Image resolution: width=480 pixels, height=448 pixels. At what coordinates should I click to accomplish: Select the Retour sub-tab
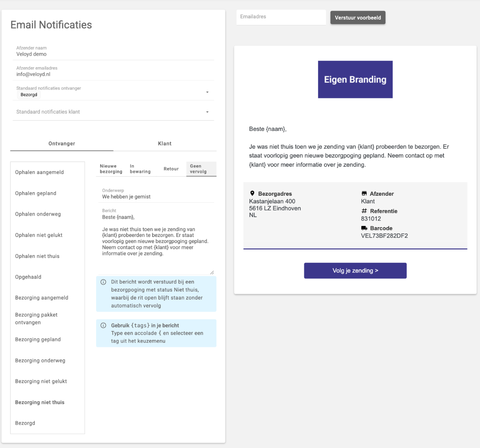(x=171, y=169)
